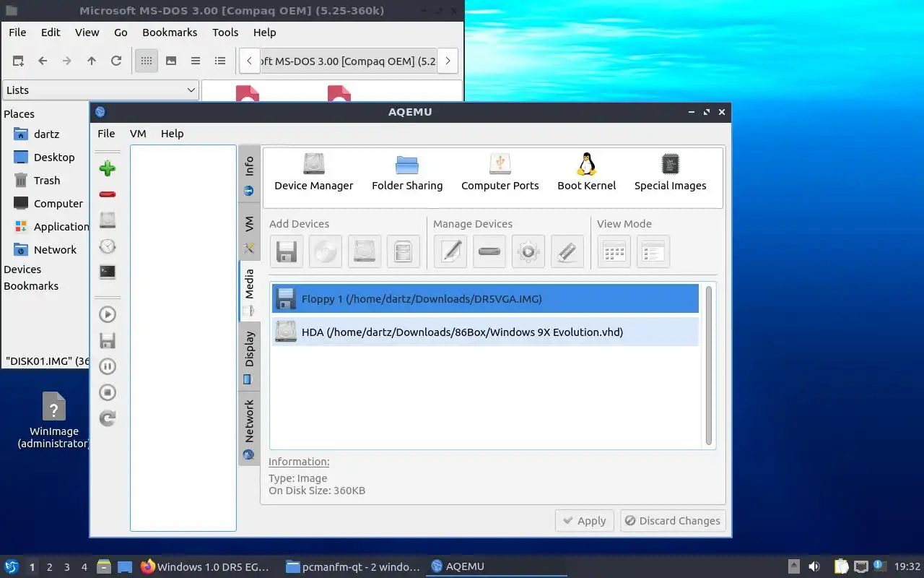Switch to the Info tab
Screen dimensions: 924x578
(x=249, y=175)
